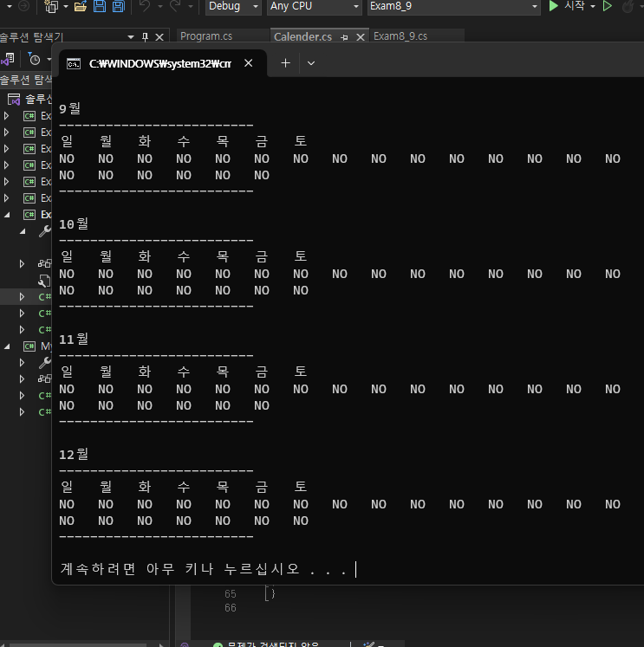
Task: Select the wrench-and-page config file icon in the tree
Action: [44, 281]
